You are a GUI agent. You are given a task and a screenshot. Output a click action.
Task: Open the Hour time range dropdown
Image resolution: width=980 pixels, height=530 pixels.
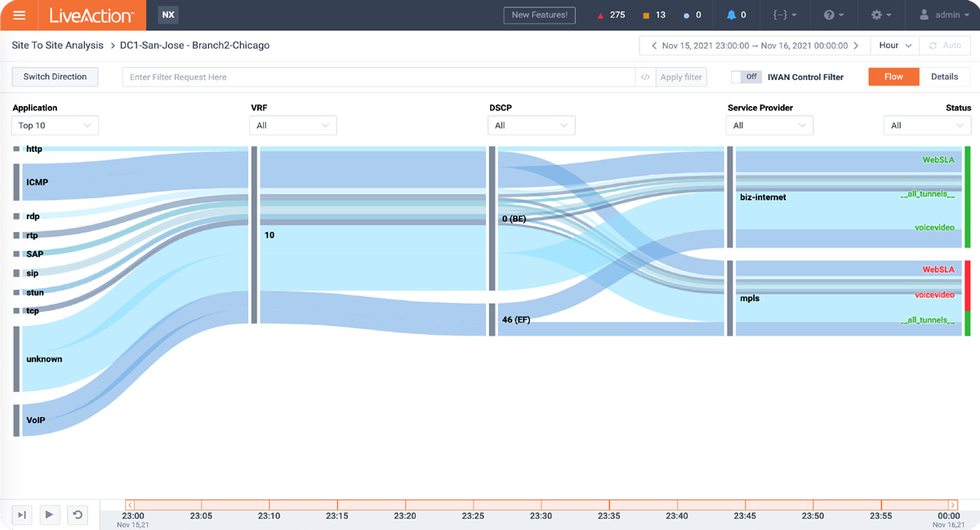894,46
